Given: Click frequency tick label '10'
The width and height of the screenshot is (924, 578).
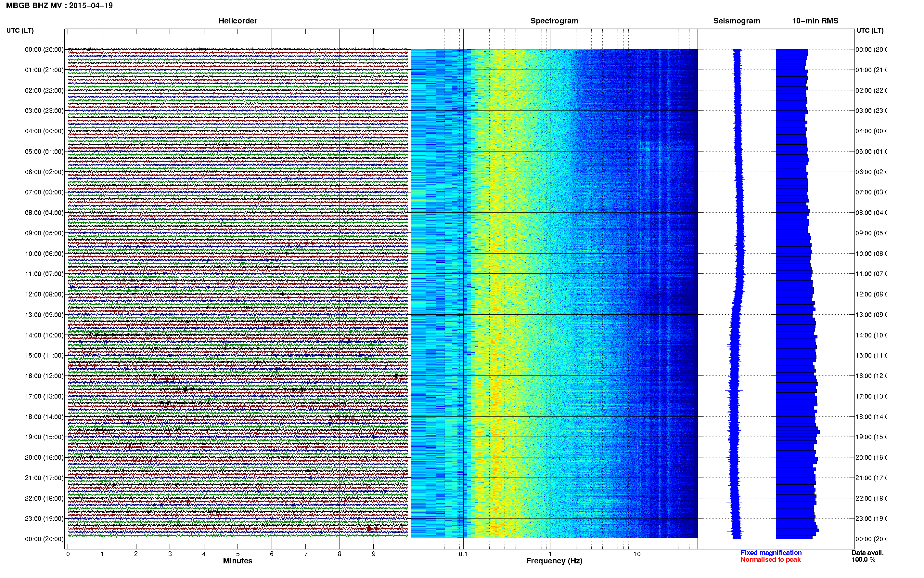Looking at the screenshot, I should pyautogui.click(x=637, y=554).
